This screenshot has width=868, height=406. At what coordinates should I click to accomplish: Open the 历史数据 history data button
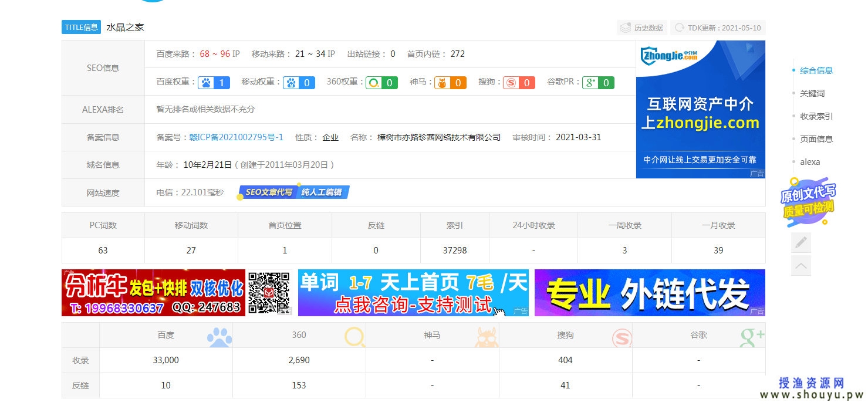point(642,28)
